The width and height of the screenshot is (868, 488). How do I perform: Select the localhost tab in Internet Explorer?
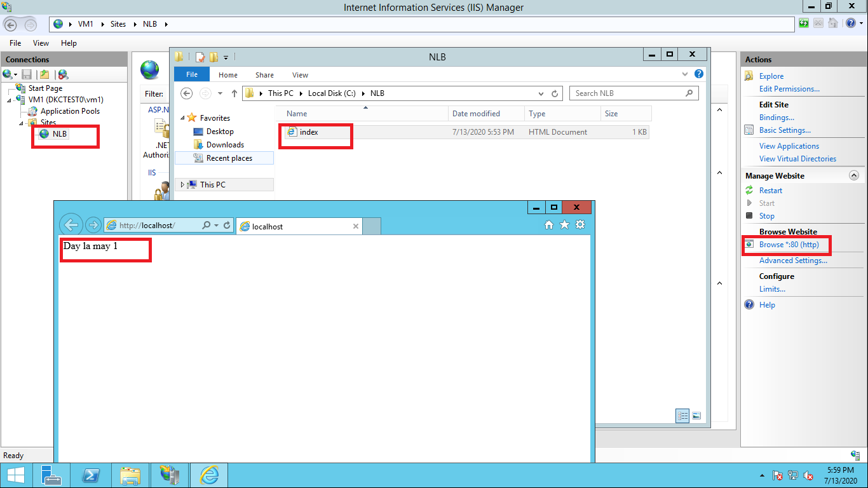click(299, 226)
